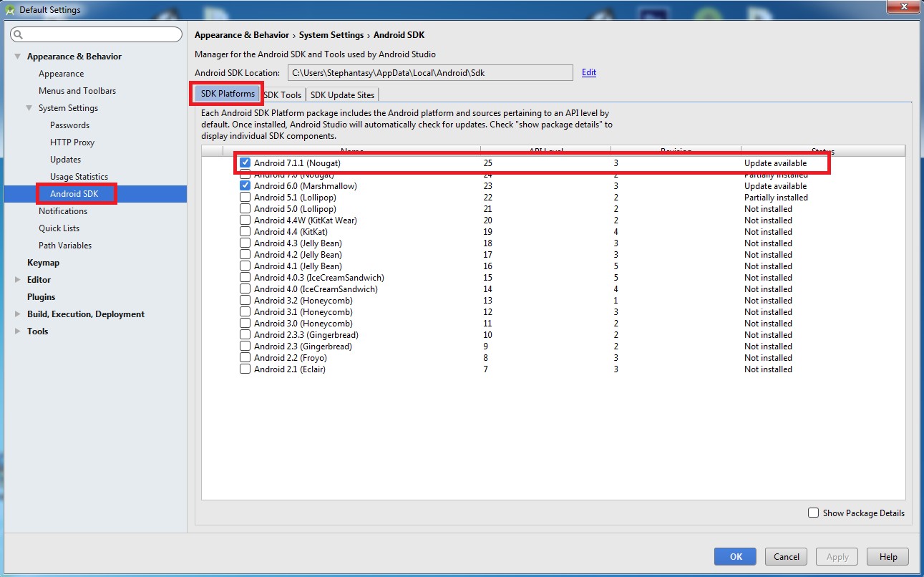Expand the Editor settings section
The width and height of the screenshot is (924, 577).
(17, 280)
